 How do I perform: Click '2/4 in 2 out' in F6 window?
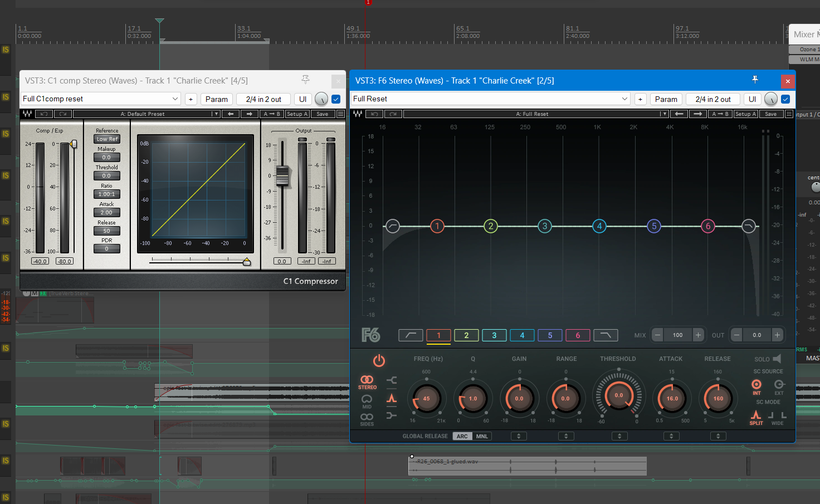pyautogui.click(x=713, y=99)
